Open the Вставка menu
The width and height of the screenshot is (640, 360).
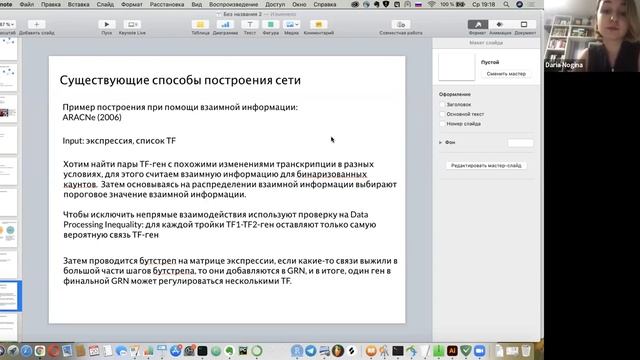coord(78,4)
